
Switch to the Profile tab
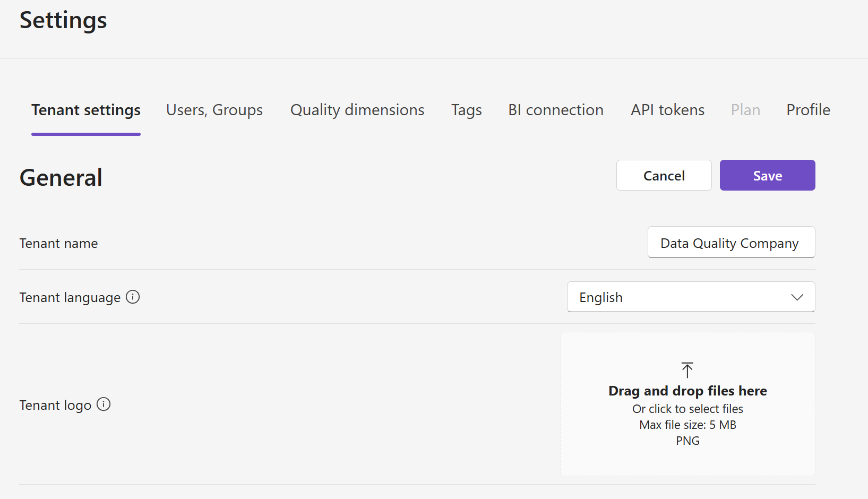pos(808,110)
